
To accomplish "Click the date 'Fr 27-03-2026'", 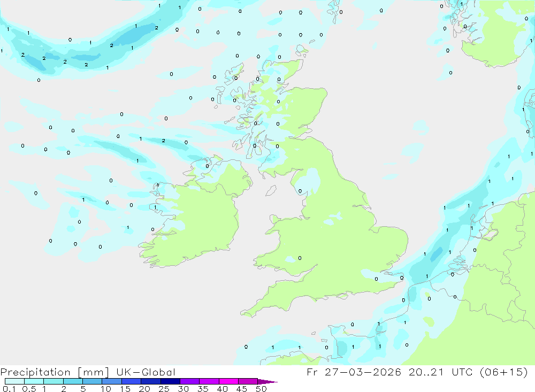I will click(354, 372).
